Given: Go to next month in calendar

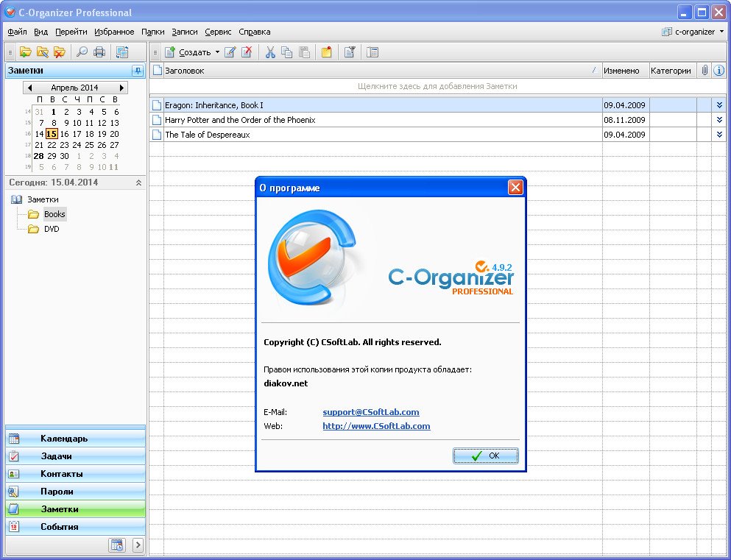Looking at the screenshot, I should 121,88.
